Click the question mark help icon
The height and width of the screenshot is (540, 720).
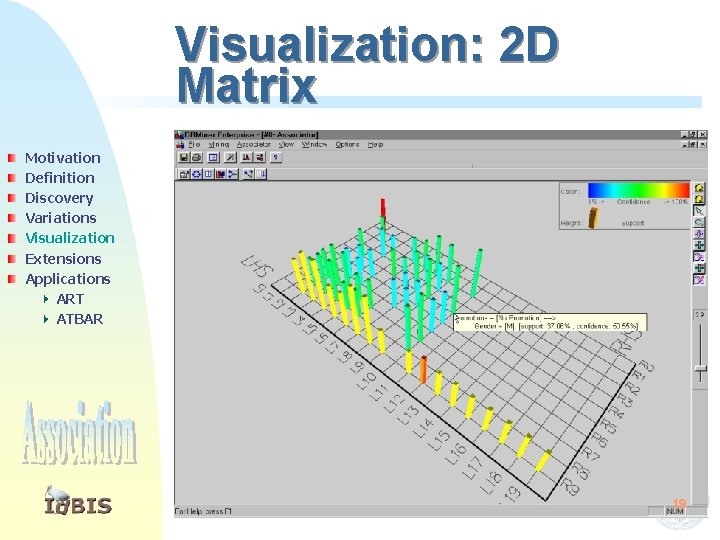276,158
